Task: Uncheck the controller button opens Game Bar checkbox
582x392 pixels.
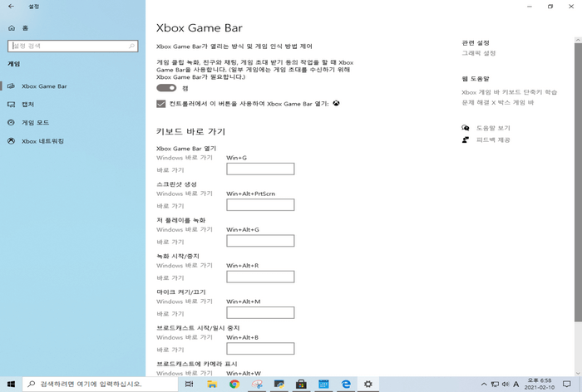Action: 160,104
